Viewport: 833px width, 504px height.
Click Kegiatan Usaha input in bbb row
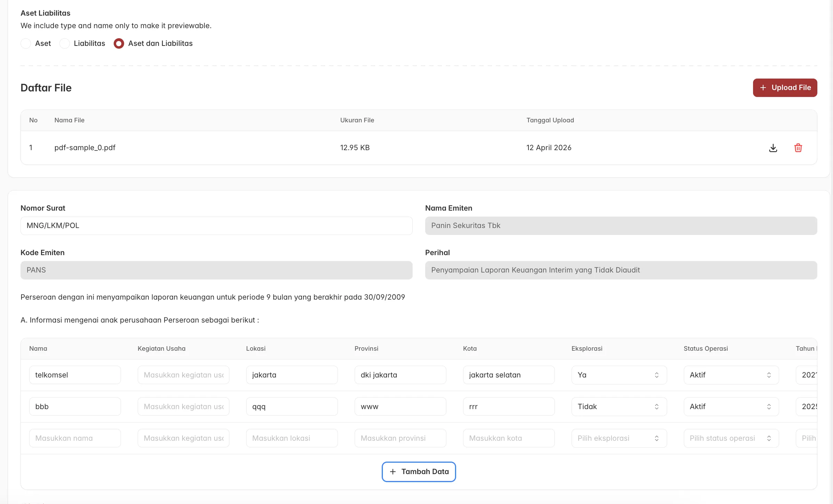coord(183,407)
